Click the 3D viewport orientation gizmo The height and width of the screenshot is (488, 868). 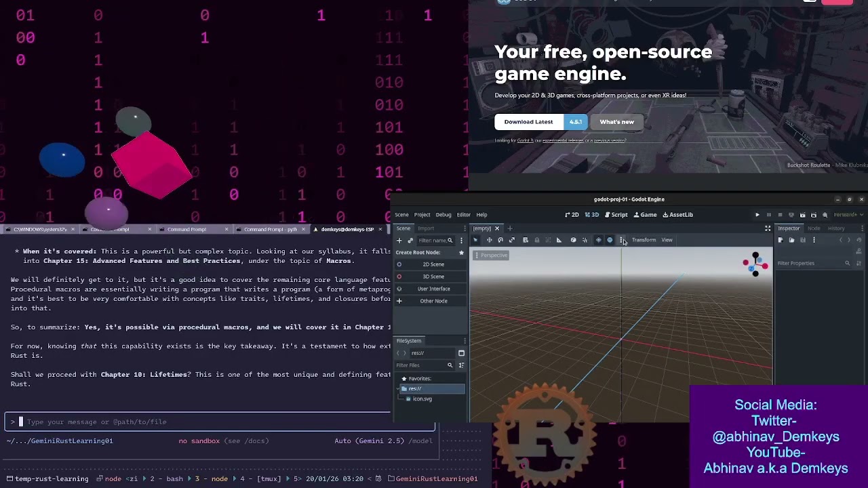pyautogui.click(x=755, y=264)
